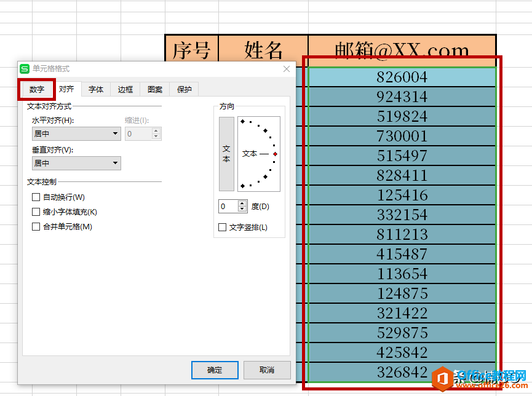Switch to the 数字 tab
Viewport: 532px width, 396px height.
[37, 89]
